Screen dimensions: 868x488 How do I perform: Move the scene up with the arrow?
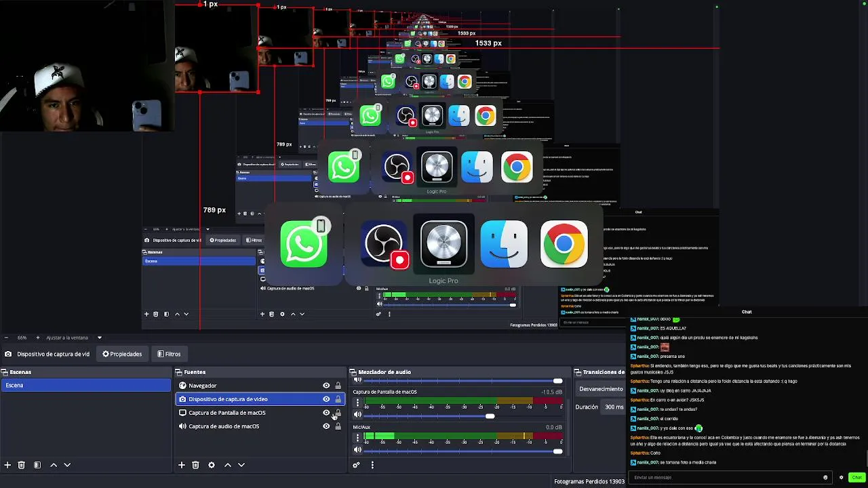pyautogui.click(x=54, y=465)
